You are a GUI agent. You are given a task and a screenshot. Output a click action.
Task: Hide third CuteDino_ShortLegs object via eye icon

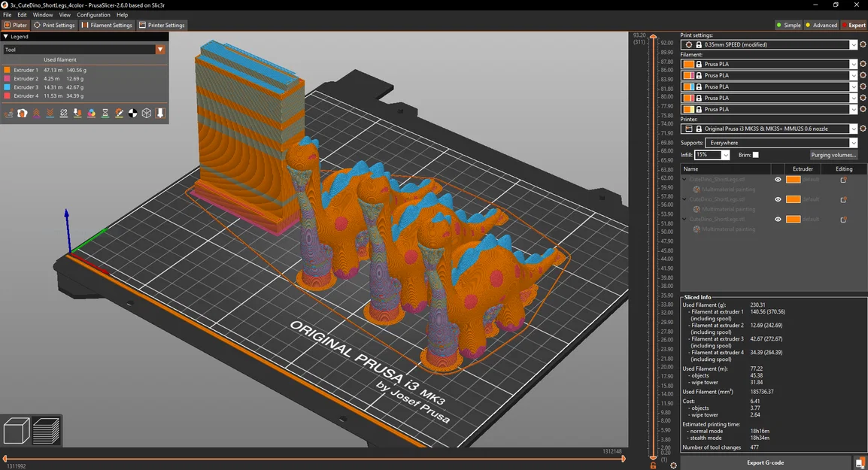point(778,220)
